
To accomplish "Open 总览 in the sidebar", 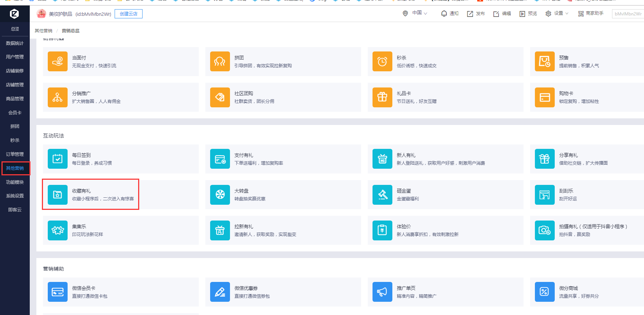I will pyautogui.click(x=15, y=29).
